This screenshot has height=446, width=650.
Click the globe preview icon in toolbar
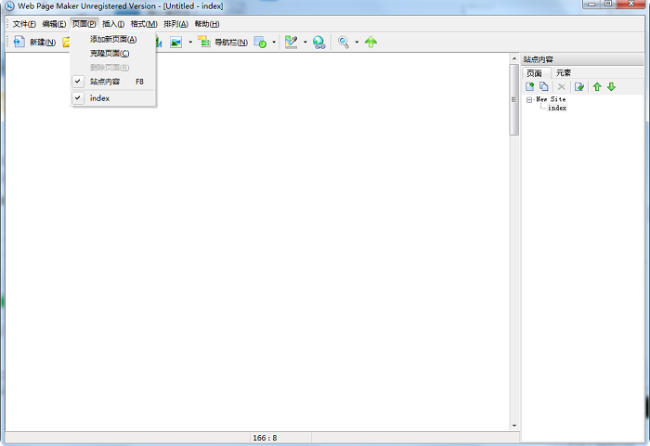coord(319,42)
